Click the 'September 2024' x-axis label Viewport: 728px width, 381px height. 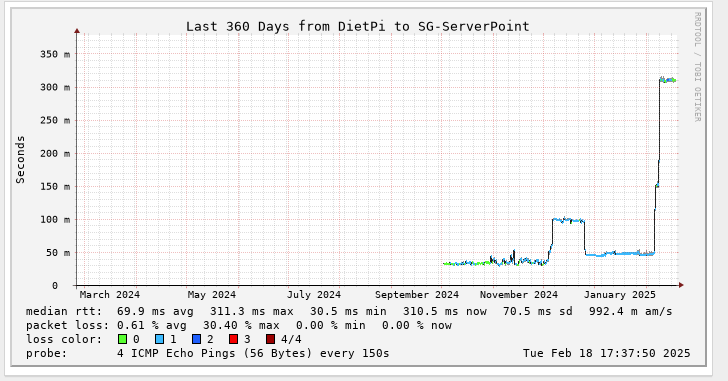point(417,295)
